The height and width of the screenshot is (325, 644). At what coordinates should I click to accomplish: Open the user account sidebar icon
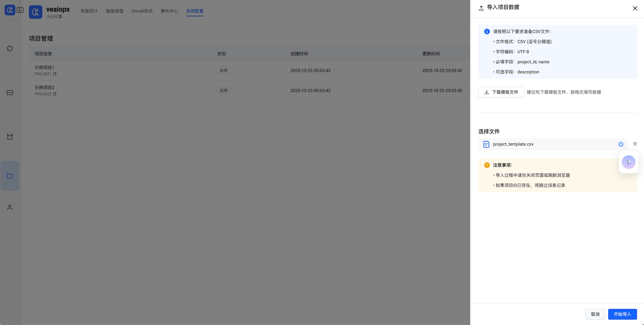tap(10, 207)
